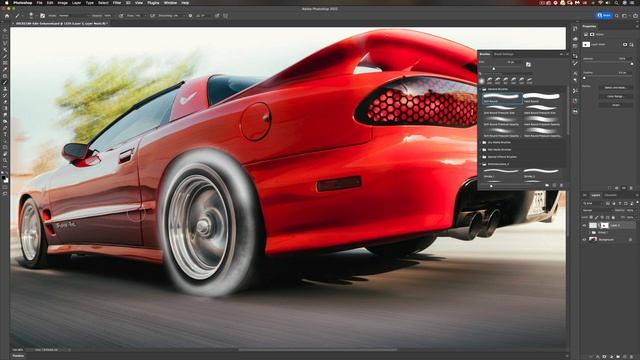The image size is (640, 360).
Task: Open the Timeline tab at bottom
Action: (18, 356)
